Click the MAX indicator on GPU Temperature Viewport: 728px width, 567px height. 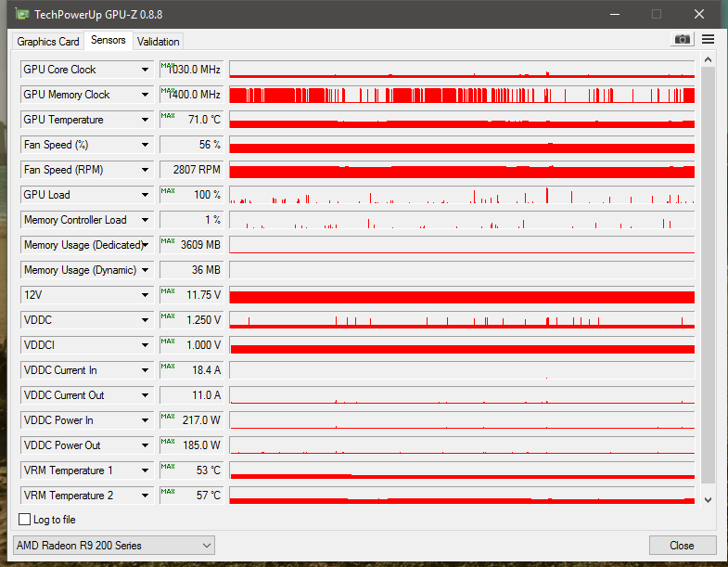[168, 116]
